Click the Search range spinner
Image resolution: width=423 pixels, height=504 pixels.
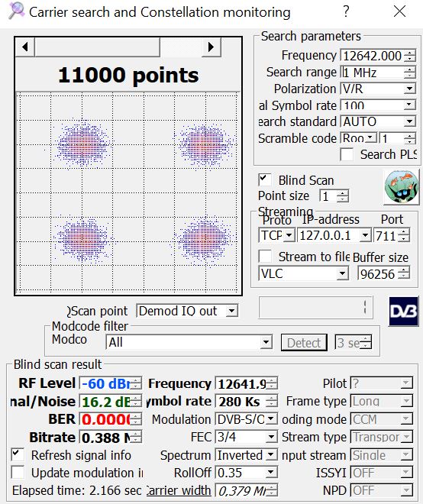point(410,73)
